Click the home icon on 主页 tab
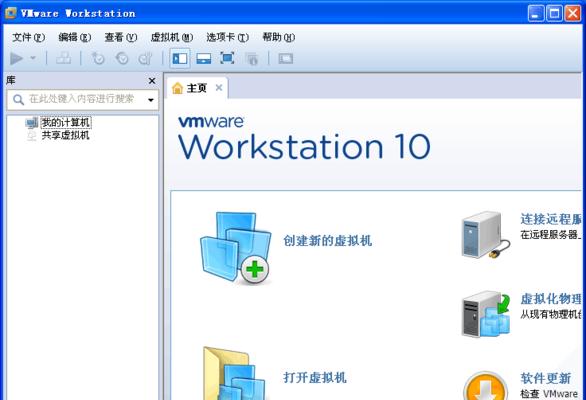Image resolution: width=586 pixels, height=400 pixels. point(177,88)
